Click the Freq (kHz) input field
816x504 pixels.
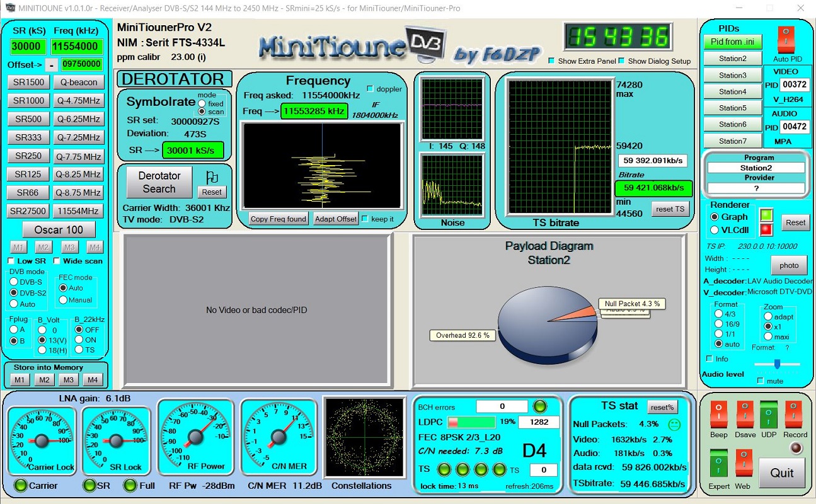click(x=76, y=47)
